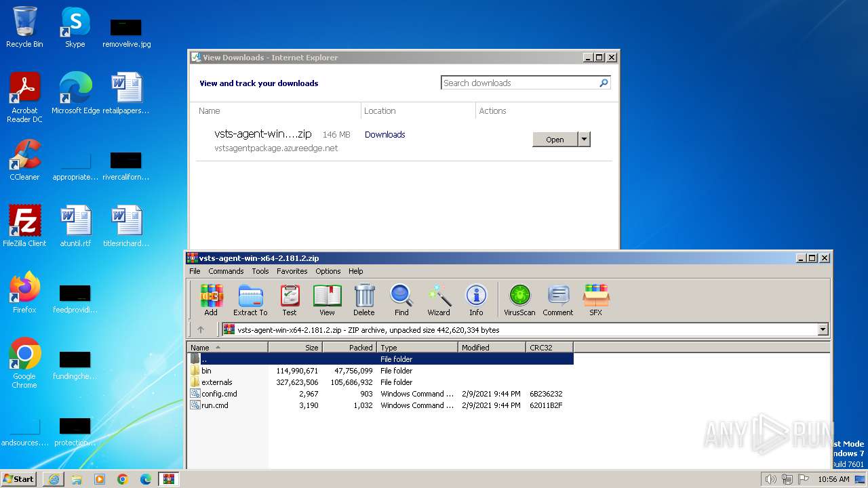Screen dimensions: 868x488
Task: Add an archive Comment
Action: click(x=558, y=300)
